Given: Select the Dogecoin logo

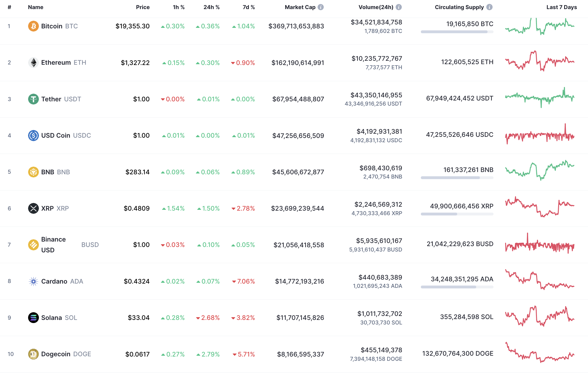Looking at the screenshot, I should click(x=33, y=354).
